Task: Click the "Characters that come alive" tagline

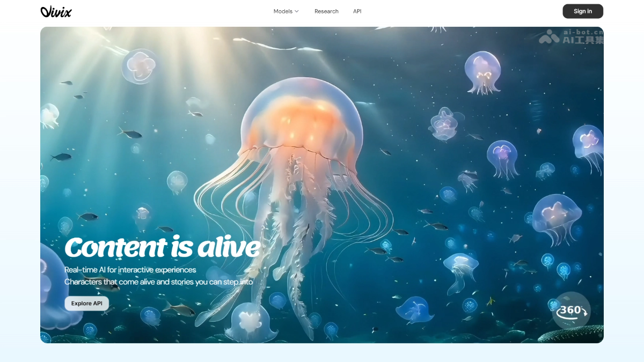Action: pos(159,282)
